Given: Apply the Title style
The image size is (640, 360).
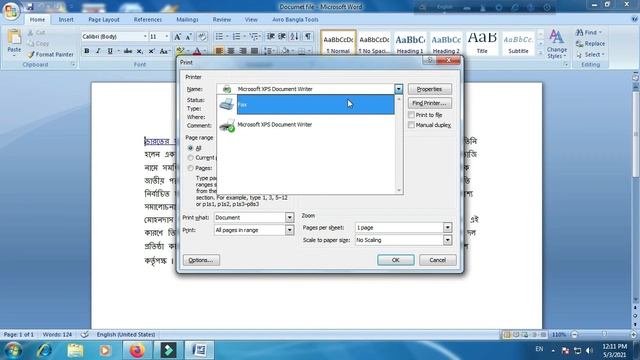Looking at the screenshot, I should click(482, 43).
